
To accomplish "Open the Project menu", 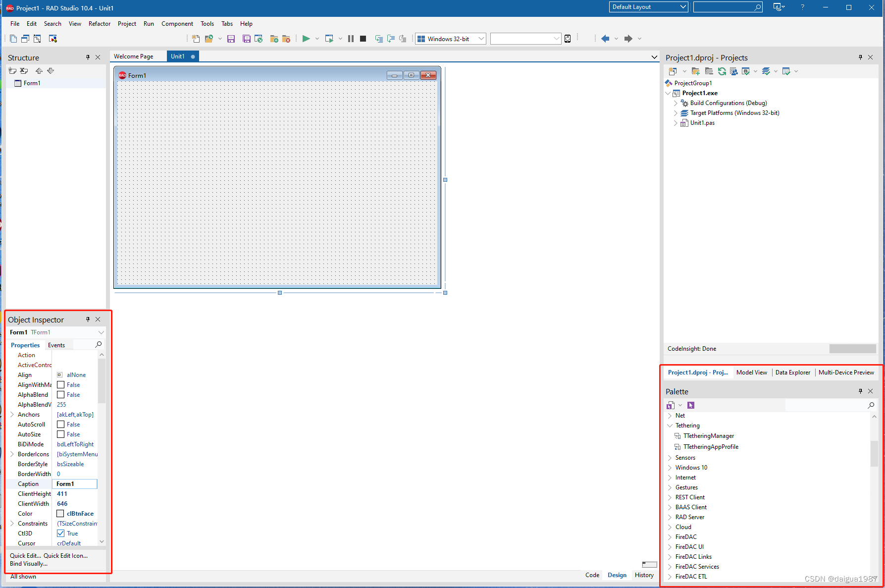I will click(127, 24).
